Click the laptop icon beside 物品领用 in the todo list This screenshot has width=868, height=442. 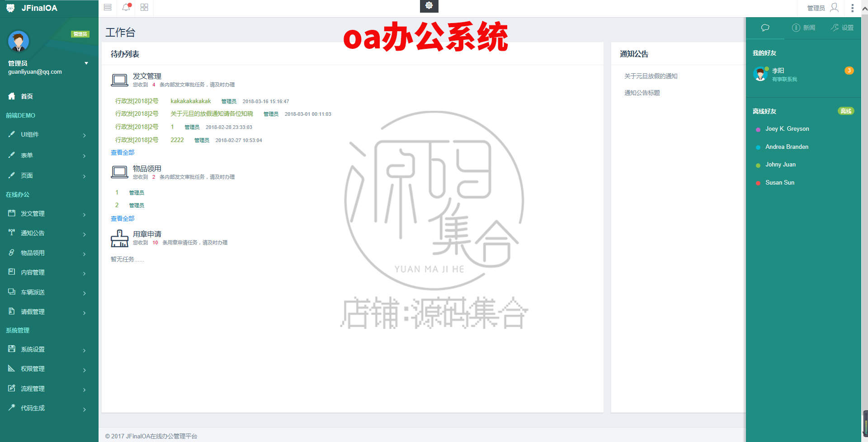click(x=120, y=172)
